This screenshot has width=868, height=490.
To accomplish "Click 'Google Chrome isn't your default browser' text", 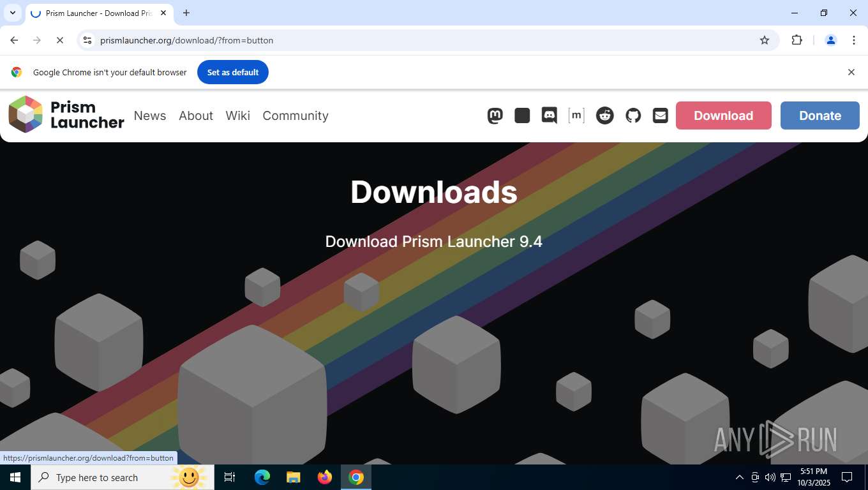I will (x=110, y=72).
